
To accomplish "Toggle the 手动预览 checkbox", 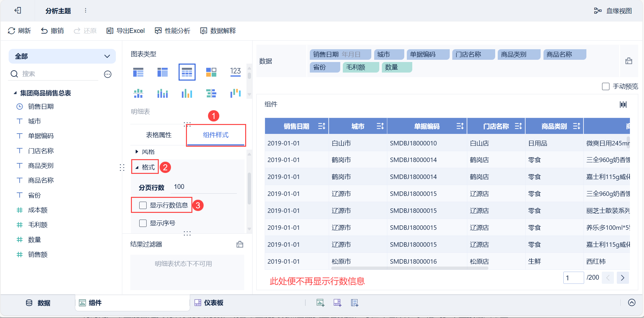I will point(606,86).
